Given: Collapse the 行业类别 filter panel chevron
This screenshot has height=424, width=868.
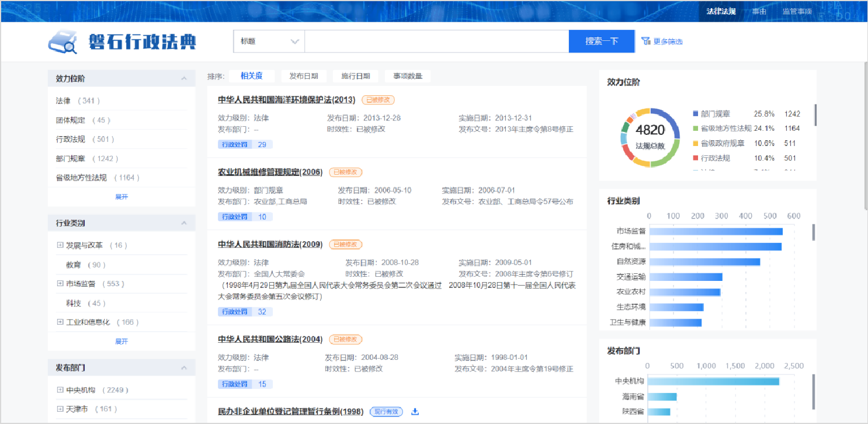Looking at the screenshot, I should tap(184, 223).
